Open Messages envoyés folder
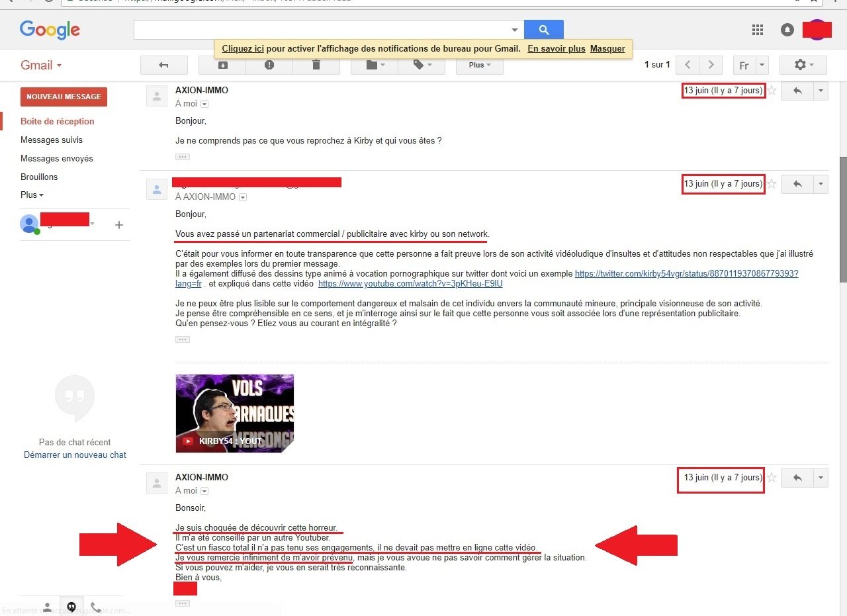847x616 pixels. pos(57,158)
